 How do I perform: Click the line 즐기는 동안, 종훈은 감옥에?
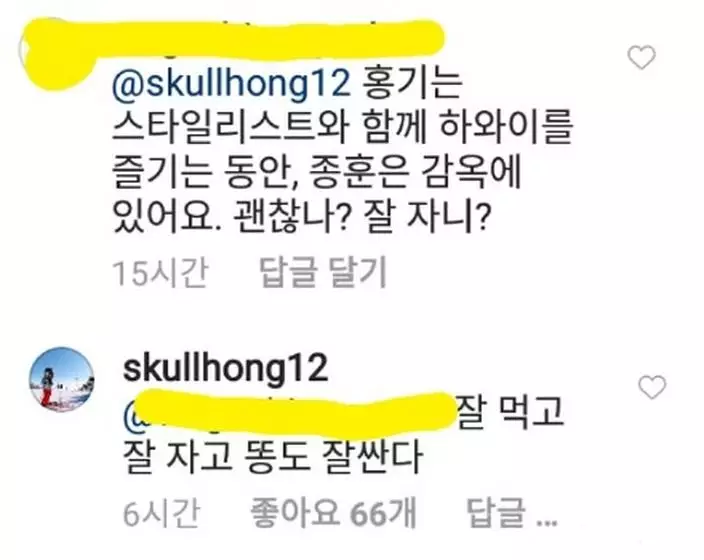(x=317, y=173)
